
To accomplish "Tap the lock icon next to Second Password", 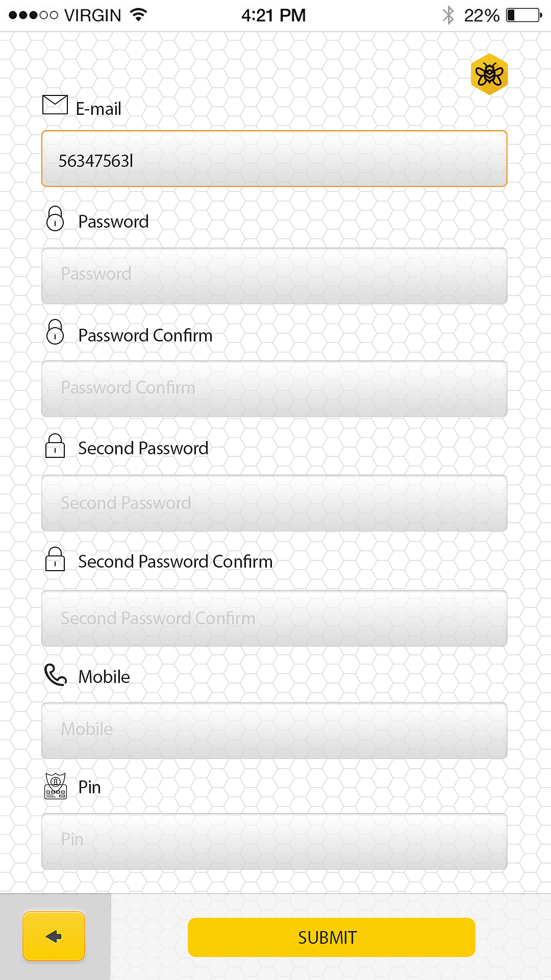I will coord(55,446).
